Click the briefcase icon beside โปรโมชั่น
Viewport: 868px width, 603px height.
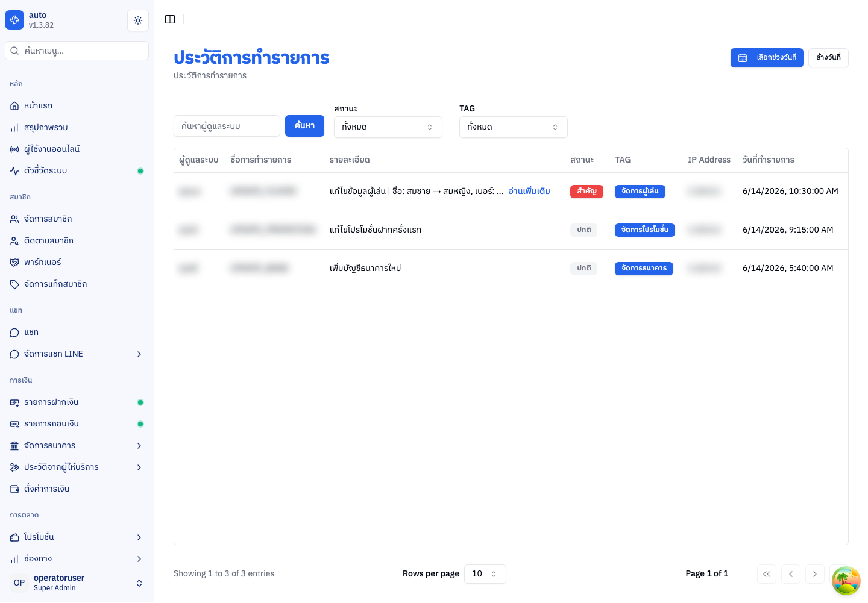click(14, 537)
